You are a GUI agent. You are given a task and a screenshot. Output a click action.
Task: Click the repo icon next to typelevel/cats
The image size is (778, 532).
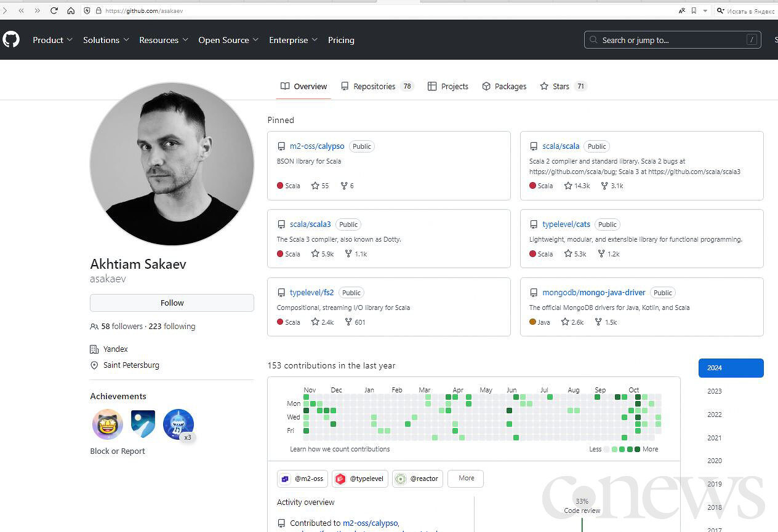534,224
